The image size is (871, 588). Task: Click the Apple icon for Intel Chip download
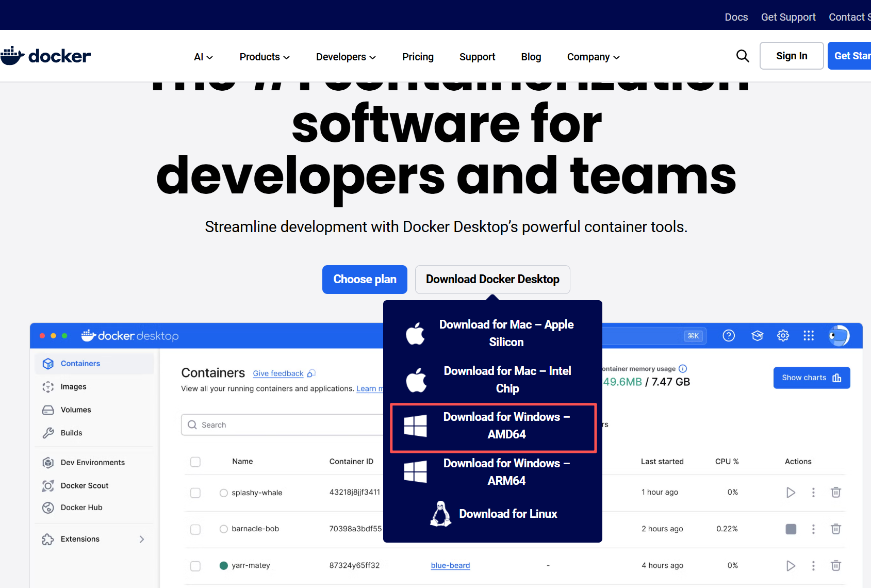click(x=416, y=380)
